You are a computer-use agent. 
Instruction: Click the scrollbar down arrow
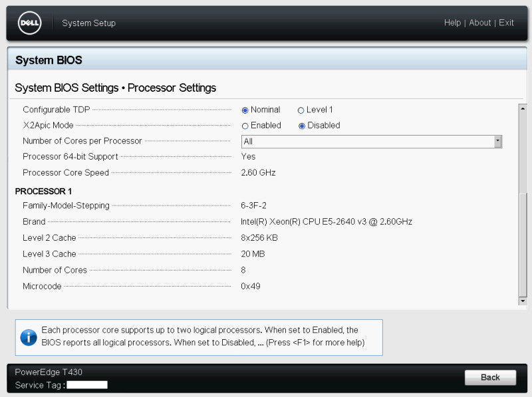[x=523, y=301]
